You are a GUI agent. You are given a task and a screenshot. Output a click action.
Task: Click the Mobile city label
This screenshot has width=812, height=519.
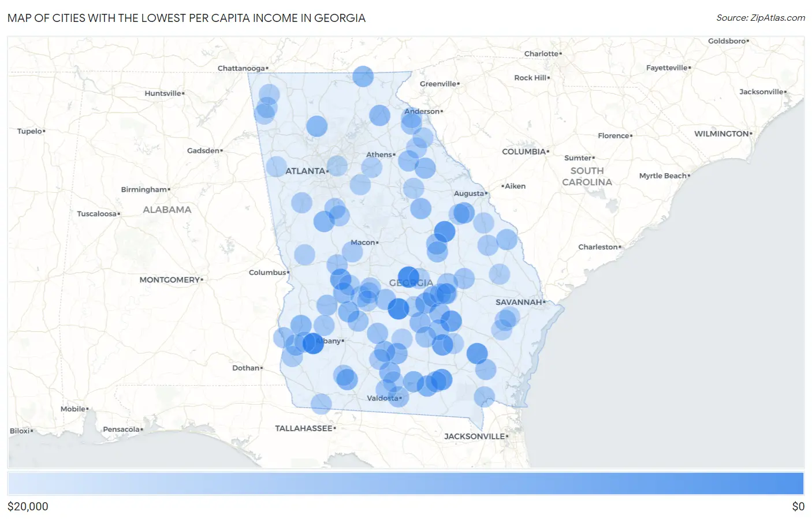(73, 409)
